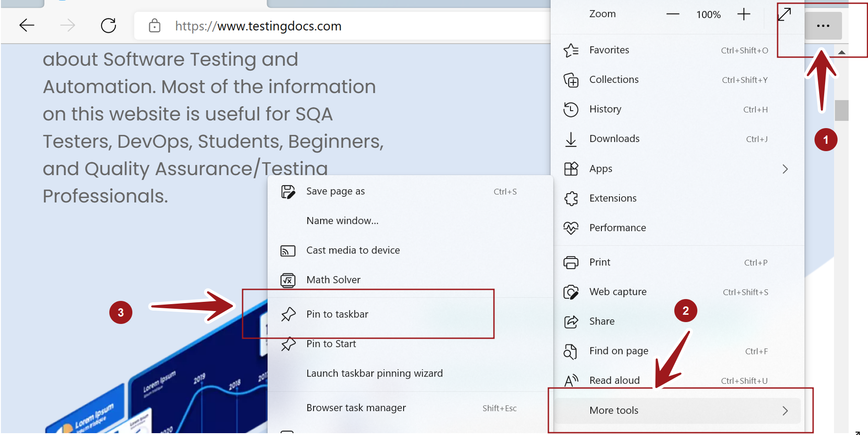
Task: Reload the page with the refresh icon
Action: [108, 25]
